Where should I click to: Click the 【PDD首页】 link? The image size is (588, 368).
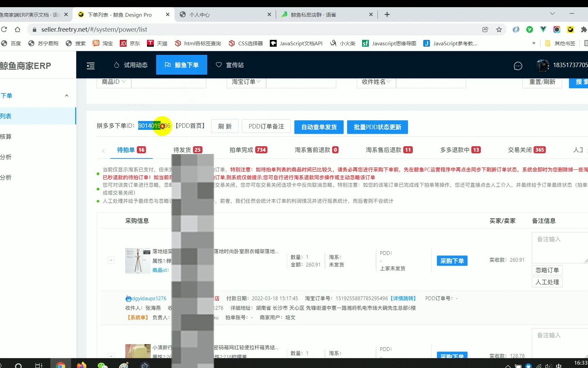[191, 126]
